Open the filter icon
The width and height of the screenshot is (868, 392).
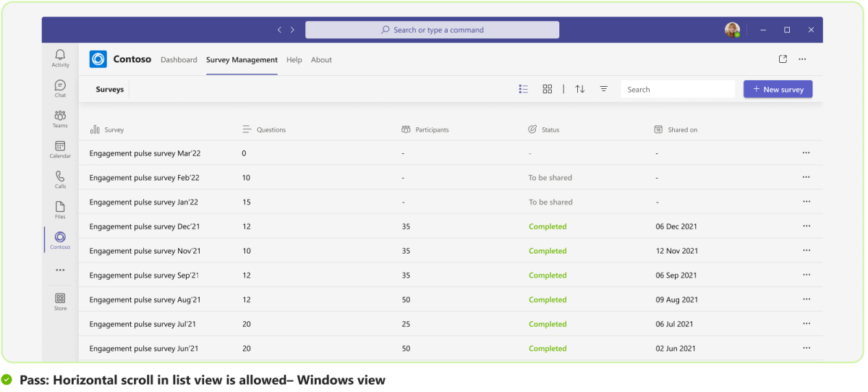click(603, 89)
